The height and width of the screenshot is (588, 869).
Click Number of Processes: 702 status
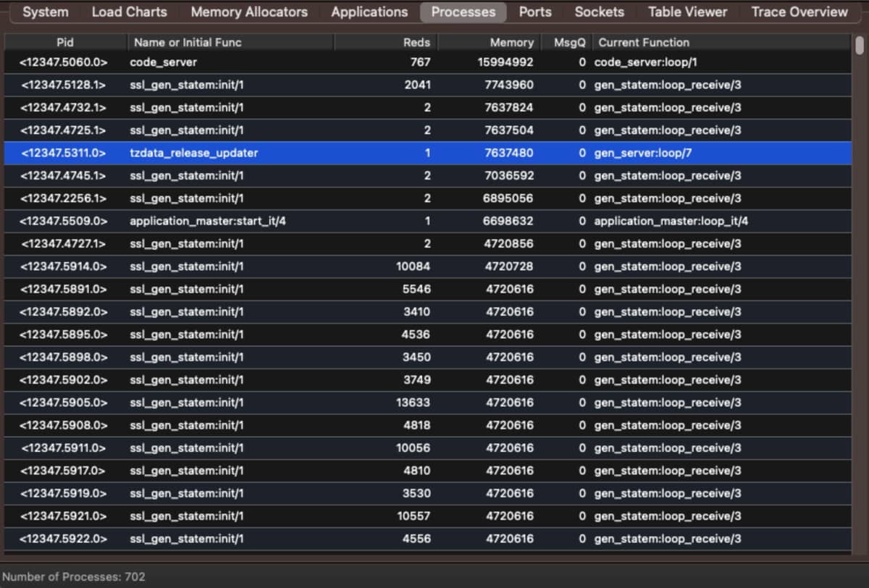[73, 577]
